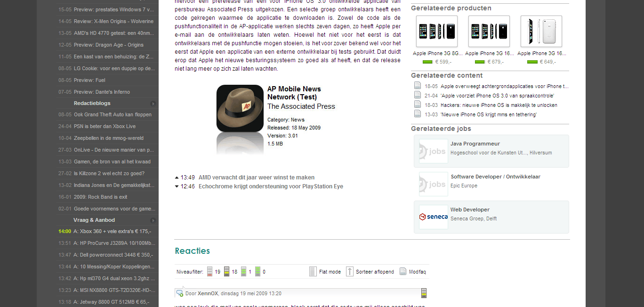The height and width of the screenshot is (307, 644).
Task: Open the Echochrome PlayStation Eye article
Action: click(x=271, y=186)
